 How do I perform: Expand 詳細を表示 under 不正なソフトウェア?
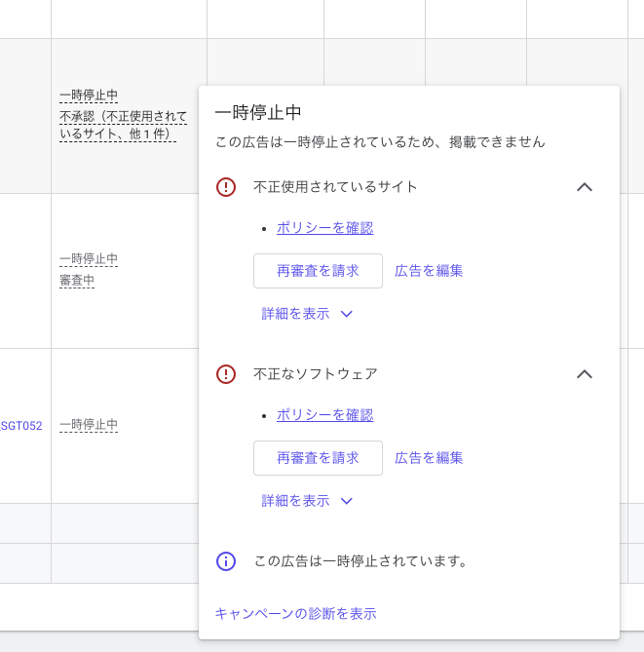(307, 501)
